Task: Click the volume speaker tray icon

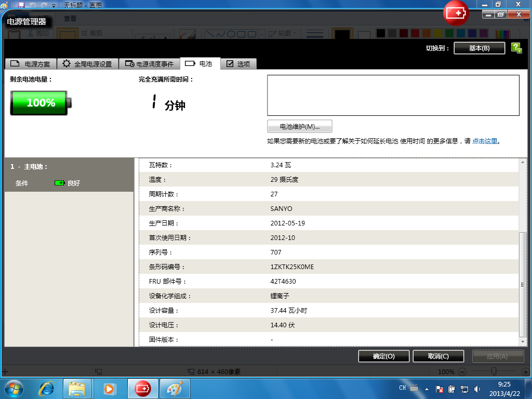Action: coord(477,389)
